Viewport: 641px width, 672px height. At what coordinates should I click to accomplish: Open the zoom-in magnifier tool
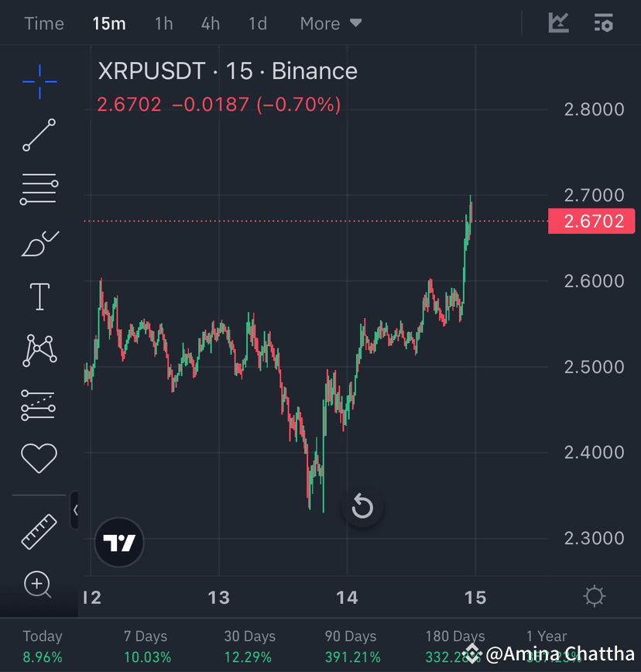(39, 585)
